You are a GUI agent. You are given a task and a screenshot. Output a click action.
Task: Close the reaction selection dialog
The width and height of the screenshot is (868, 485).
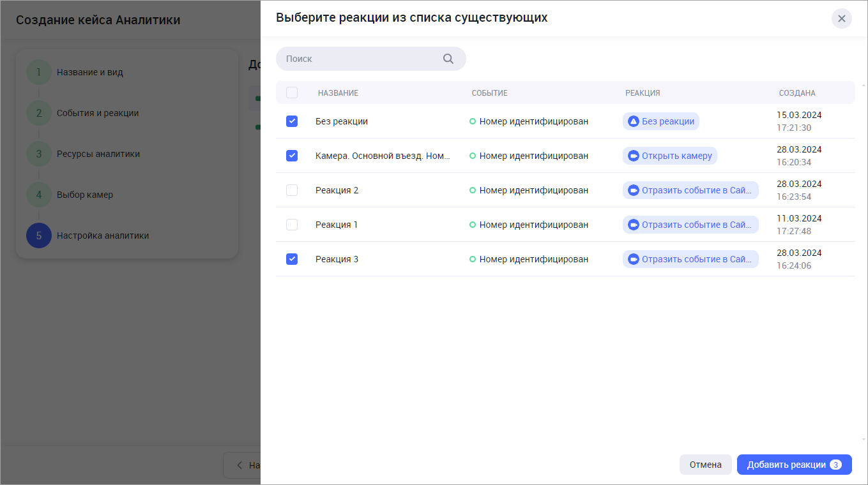pos(841,19)
